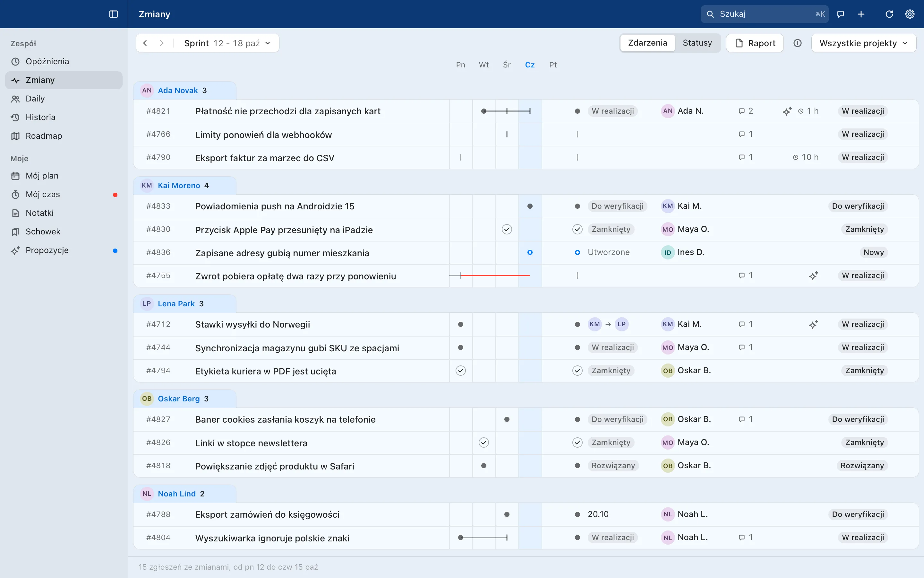Open Schowek in the sidebar
Image resolution: width=924 pixels, height=578 pixels.
pyautogui.click(x=64, y=232)
